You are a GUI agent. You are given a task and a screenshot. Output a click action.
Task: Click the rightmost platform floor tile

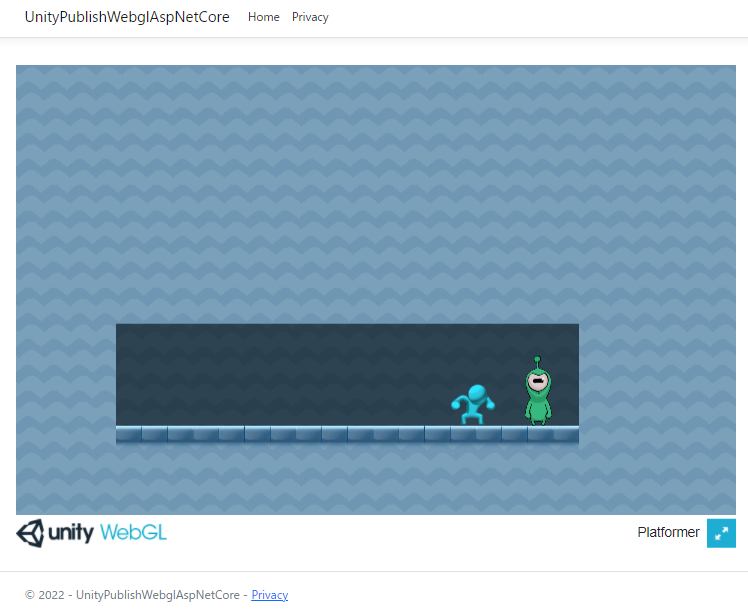pos(566,434)
